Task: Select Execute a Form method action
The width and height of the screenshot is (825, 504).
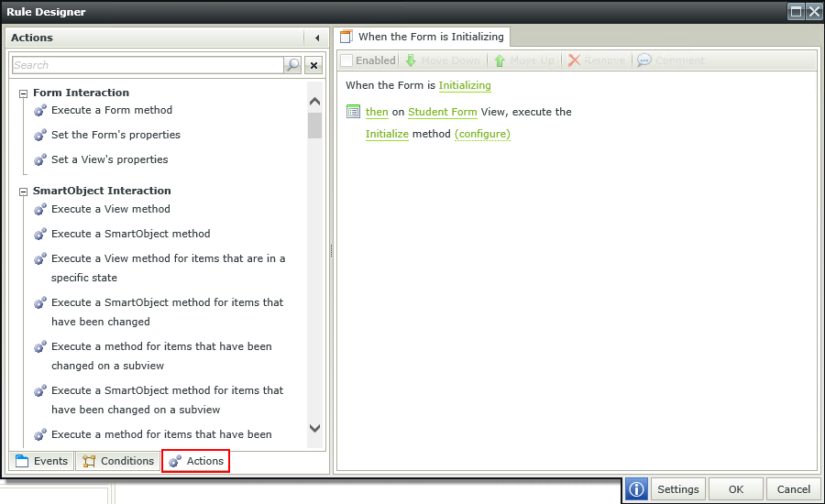Action: tap(112, 110)
